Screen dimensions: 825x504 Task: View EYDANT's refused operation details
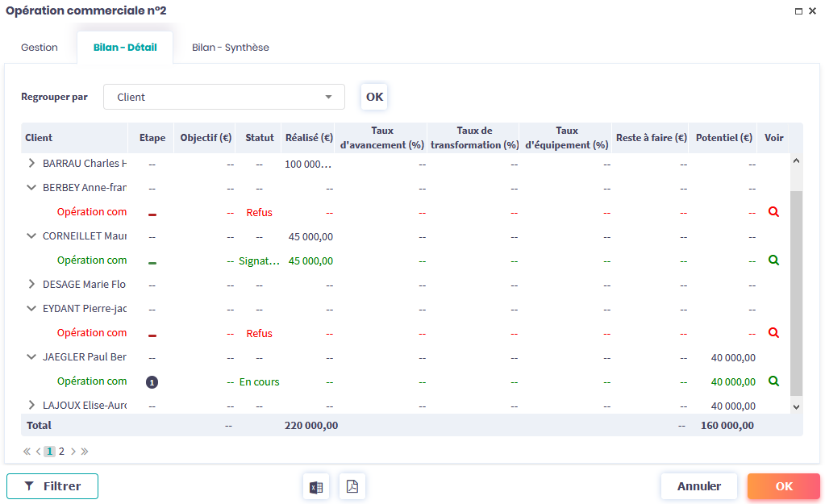pyautogui.click(x=773, y=333)
